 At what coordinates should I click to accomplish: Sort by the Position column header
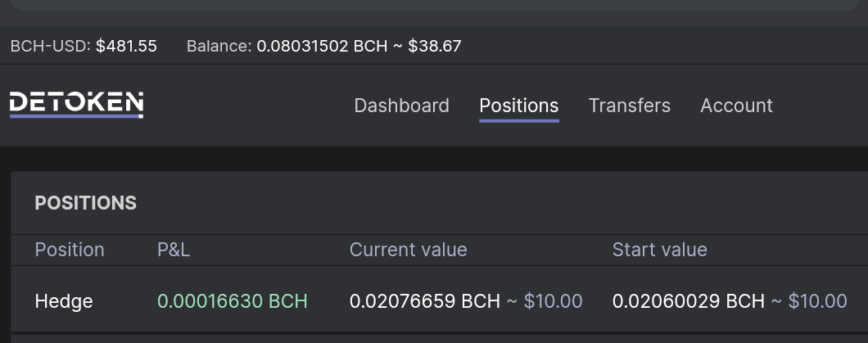(x=70, y=250)
